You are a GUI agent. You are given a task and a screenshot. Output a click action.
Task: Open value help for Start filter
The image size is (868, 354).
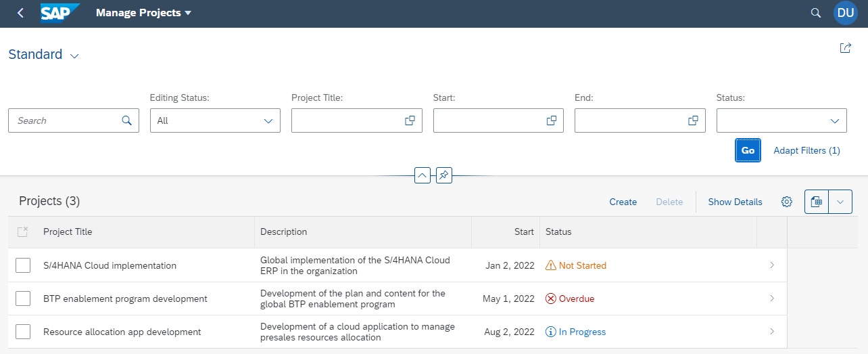coord(552,120)
